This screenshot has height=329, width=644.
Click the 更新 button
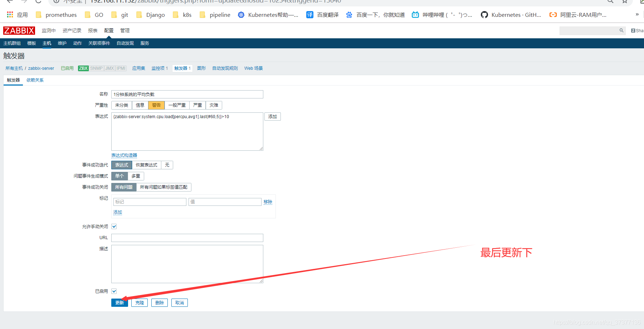(119, 303)
